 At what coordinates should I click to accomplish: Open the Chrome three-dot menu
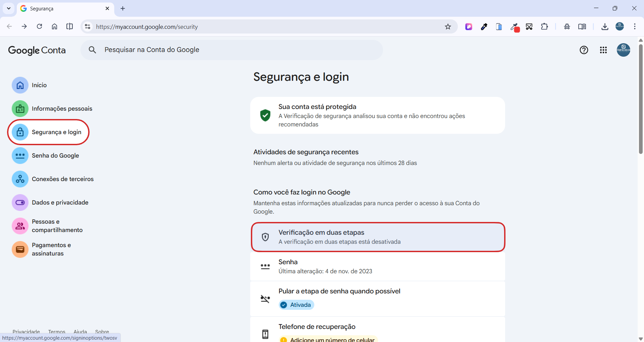pyautogui.click(x=635, y=26)
